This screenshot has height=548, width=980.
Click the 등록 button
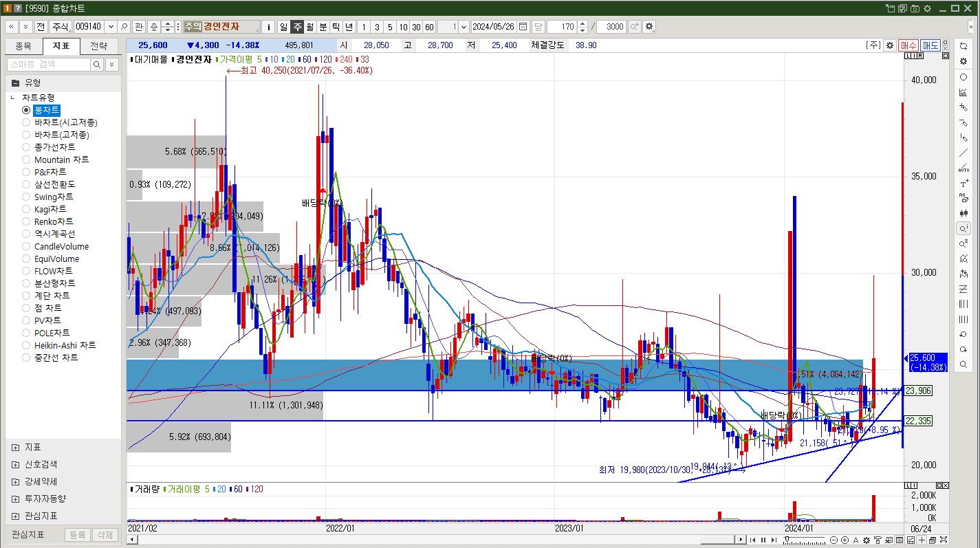pyautogui.click(x=78, y=535)
